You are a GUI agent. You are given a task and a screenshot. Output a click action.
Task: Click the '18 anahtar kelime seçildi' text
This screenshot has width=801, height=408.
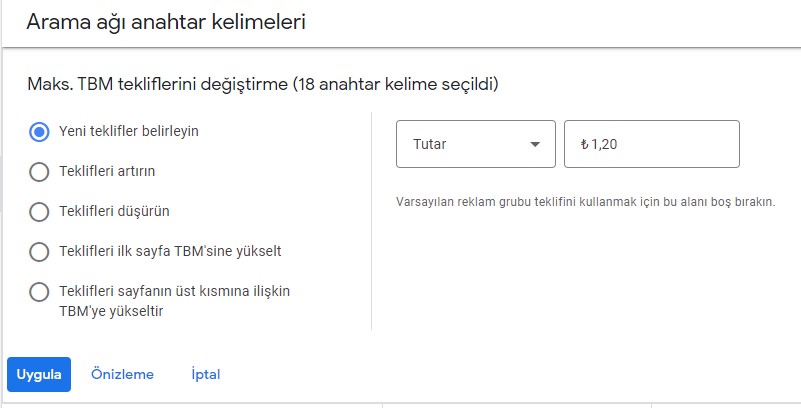point(396,84)
